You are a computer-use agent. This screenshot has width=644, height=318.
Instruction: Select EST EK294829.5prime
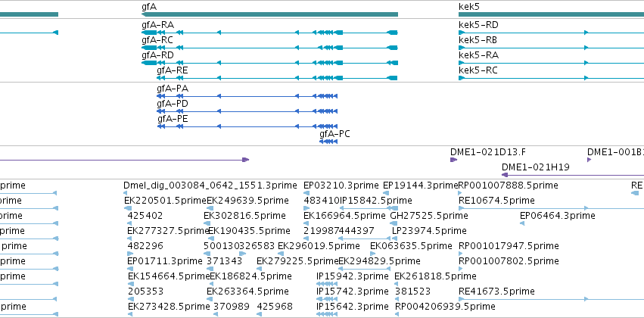coord(379,262)
